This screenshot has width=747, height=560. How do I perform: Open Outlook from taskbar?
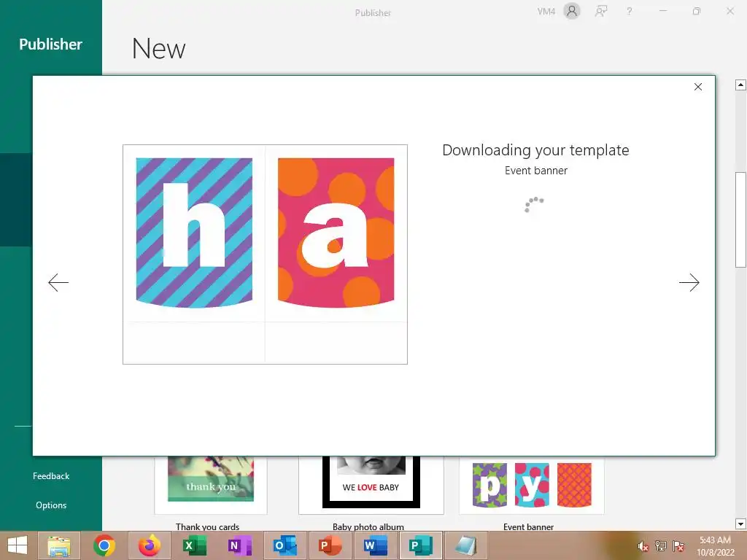tap(285, 545)
